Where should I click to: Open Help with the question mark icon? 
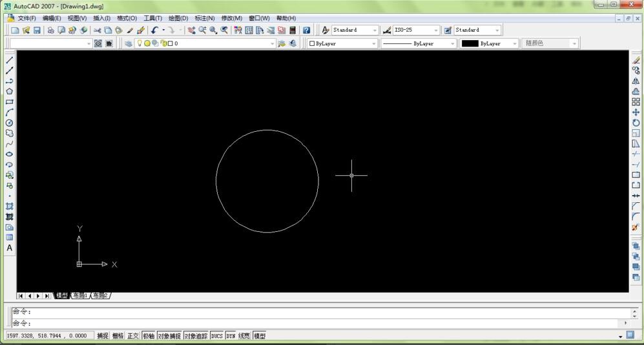click(306, 30)
